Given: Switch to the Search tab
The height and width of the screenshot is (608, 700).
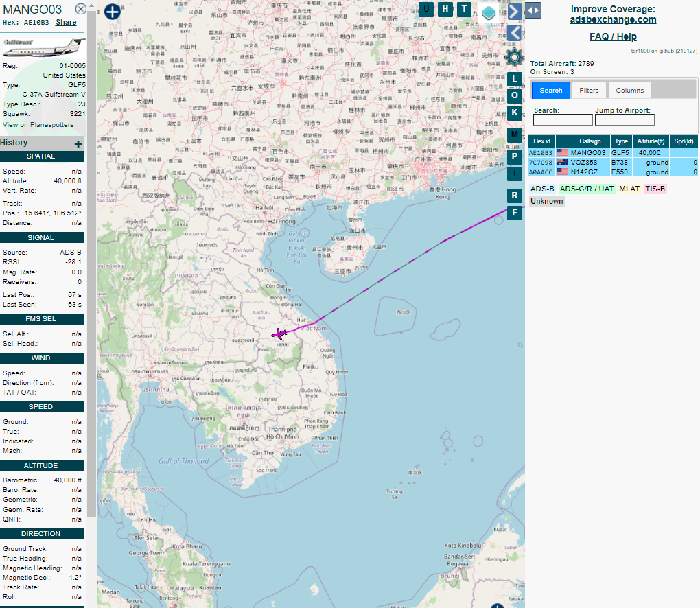Looking at the screenshot, I should point(551,90).
